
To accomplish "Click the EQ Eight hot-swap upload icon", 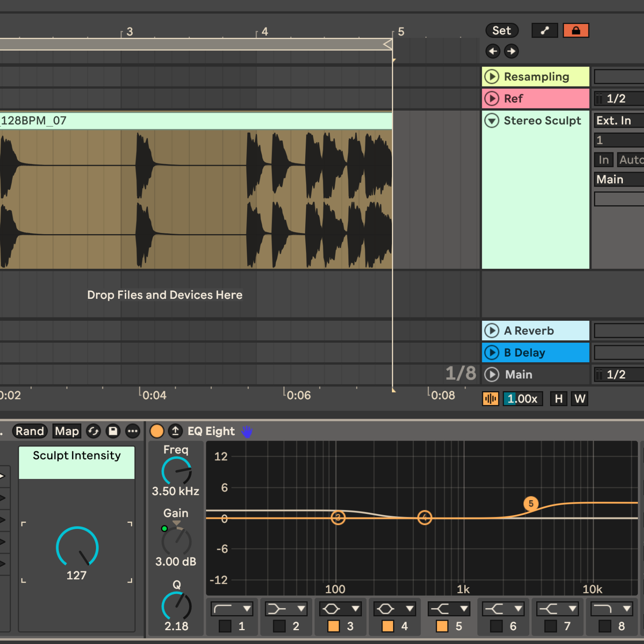I will pos(176,431).
